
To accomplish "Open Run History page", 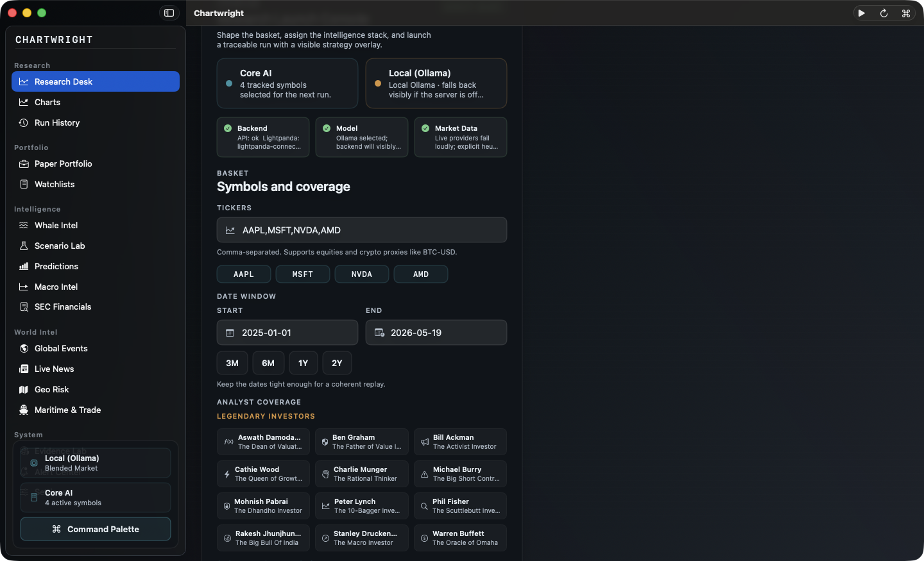I will [x=96, y=122].
